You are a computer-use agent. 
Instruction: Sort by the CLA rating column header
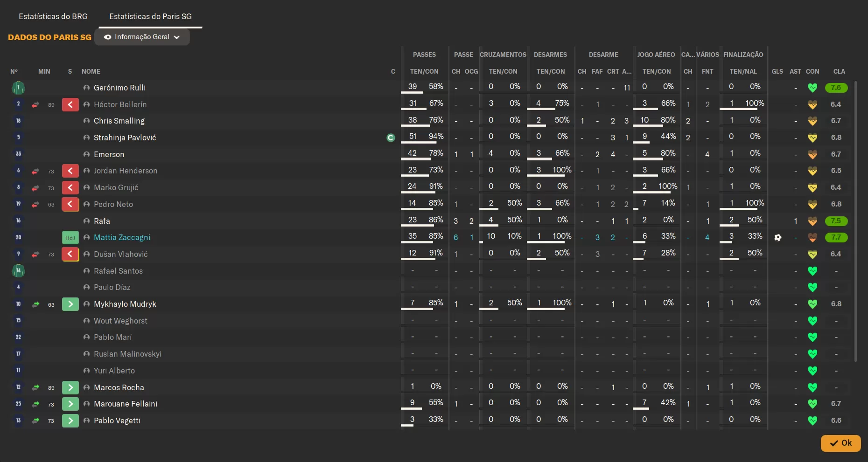839,71
